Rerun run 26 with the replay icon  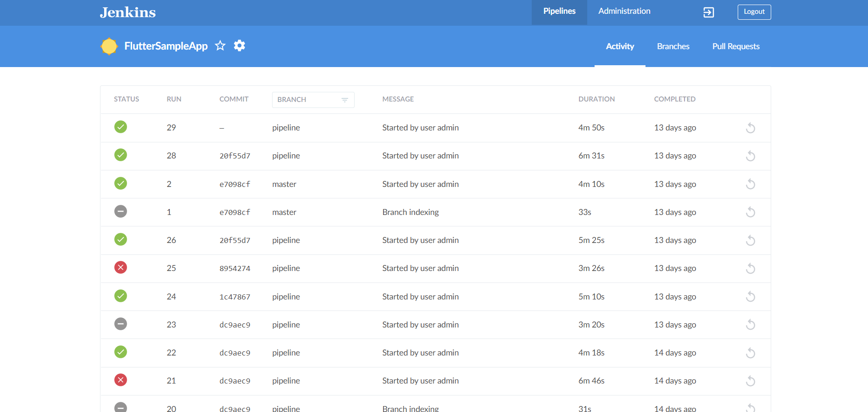point(751,240)
